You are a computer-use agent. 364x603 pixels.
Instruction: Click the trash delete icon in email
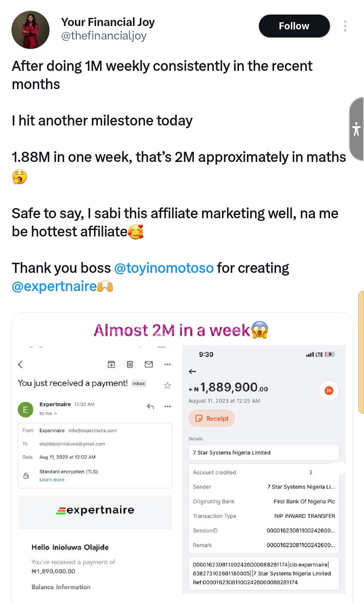(130, 364)
